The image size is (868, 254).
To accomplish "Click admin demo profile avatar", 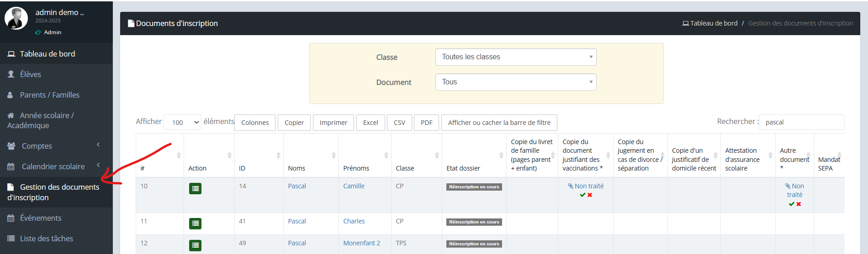I will click(x=16, y=18).
